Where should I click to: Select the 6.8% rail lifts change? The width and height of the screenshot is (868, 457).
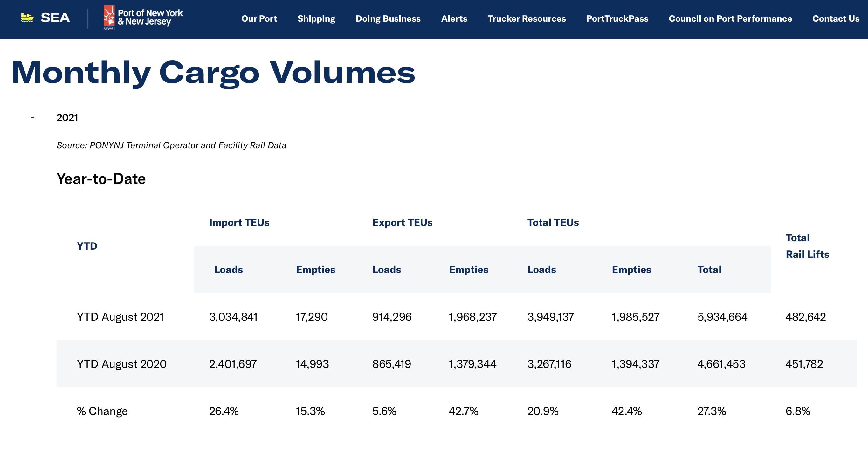pyautogui.click(x=798, y=411)
